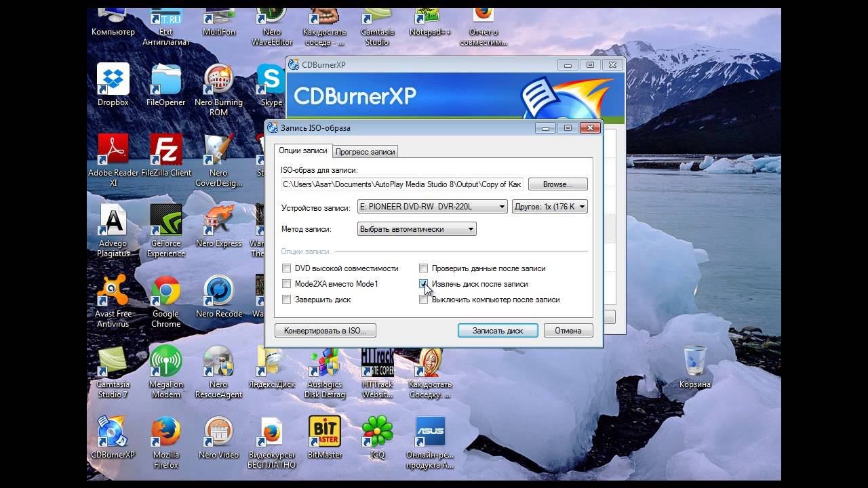Click Записать диск button

498,331
